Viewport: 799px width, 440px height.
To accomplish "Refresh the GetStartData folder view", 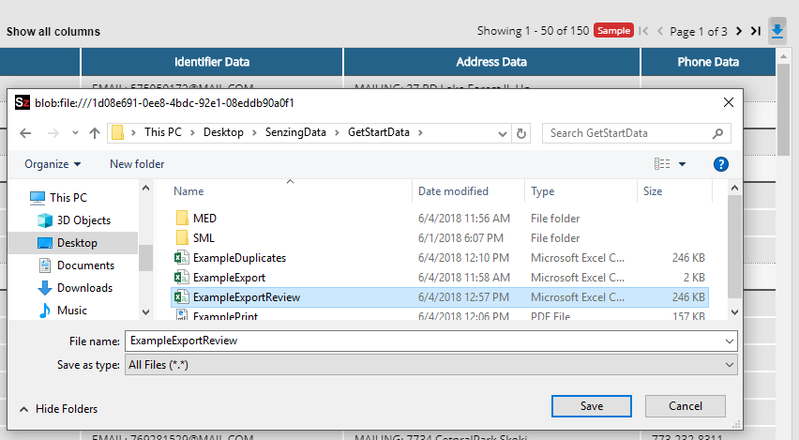I will coord(521,133).
